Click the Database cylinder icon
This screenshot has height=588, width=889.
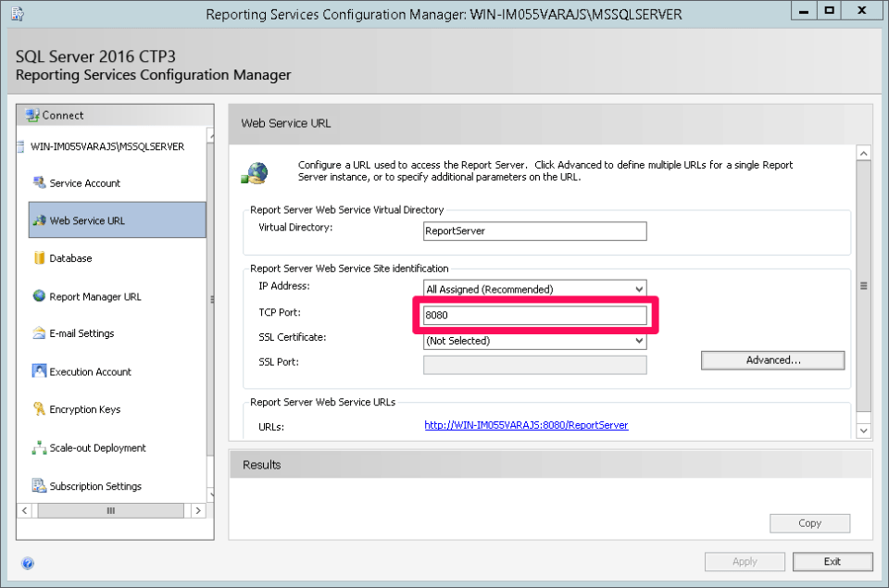39,258
